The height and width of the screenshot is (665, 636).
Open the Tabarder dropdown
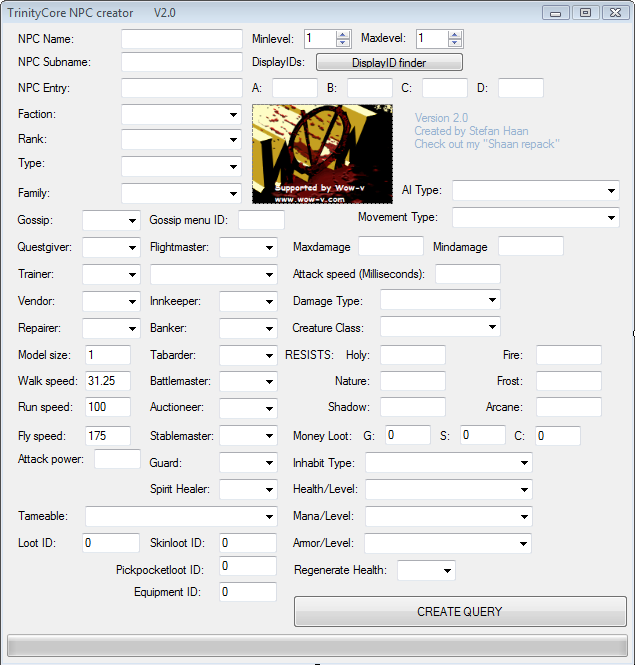[248, 355]
